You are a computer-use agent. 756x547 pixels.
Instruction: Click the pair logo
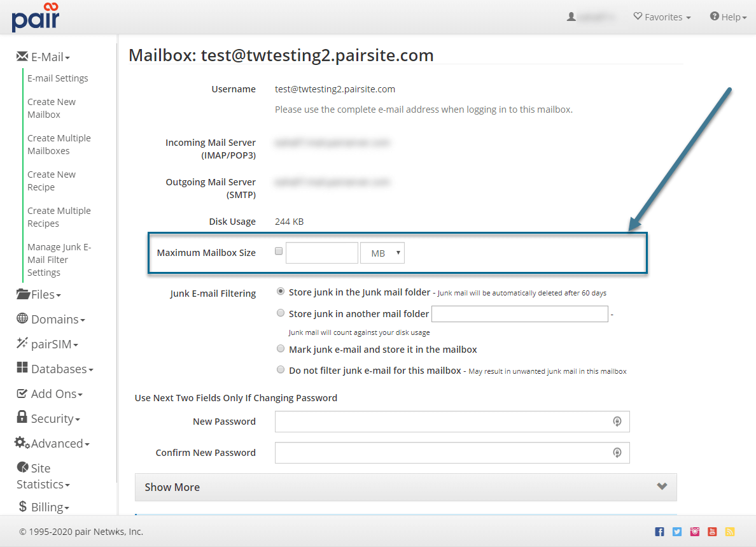tap(35, 17)
